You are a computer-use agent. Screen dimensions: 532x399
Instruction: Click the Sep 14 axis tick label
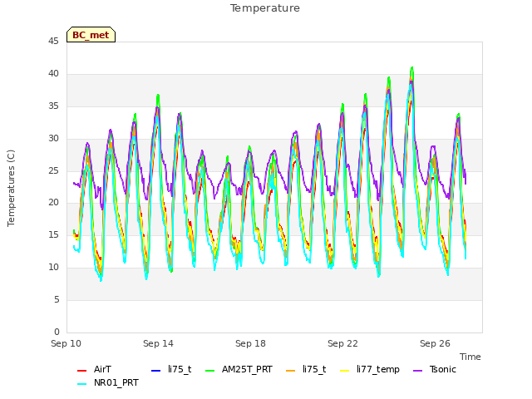pos(158,343)
